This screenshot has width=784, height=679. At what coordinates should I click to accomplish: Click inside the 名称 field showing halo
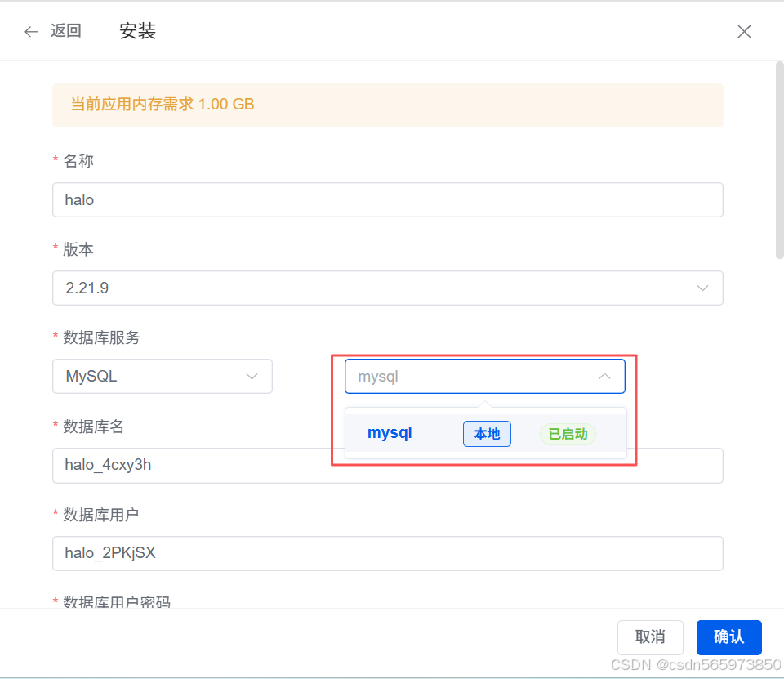387,199
